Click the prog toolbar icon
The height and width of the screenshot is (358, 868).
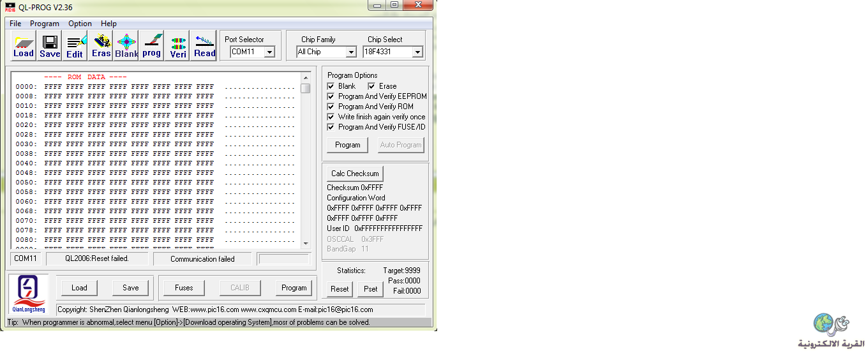[152, 46]
